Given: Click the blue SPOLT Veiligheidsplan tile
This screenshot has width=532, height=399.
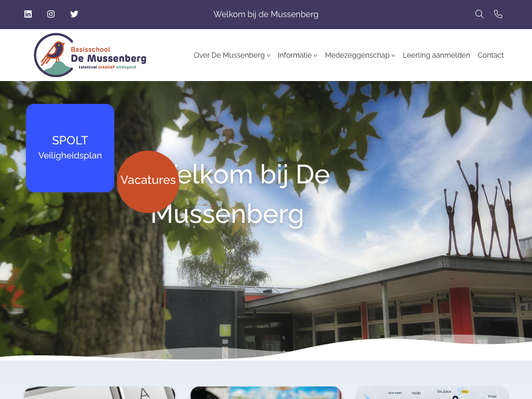Looking at the screenshot, I should coord(70,148).
